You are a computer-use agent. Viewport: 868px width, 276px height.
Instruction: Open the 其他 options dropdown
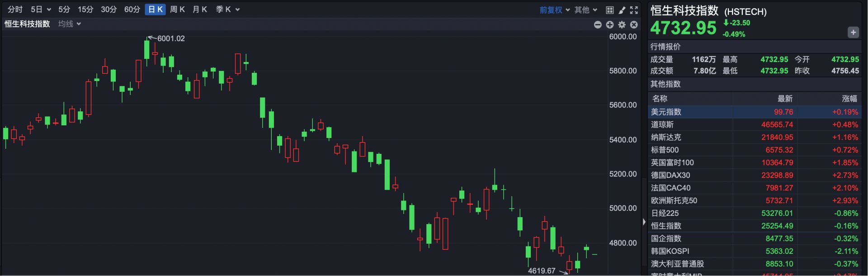pyautogui.click(x=586, y=10)
